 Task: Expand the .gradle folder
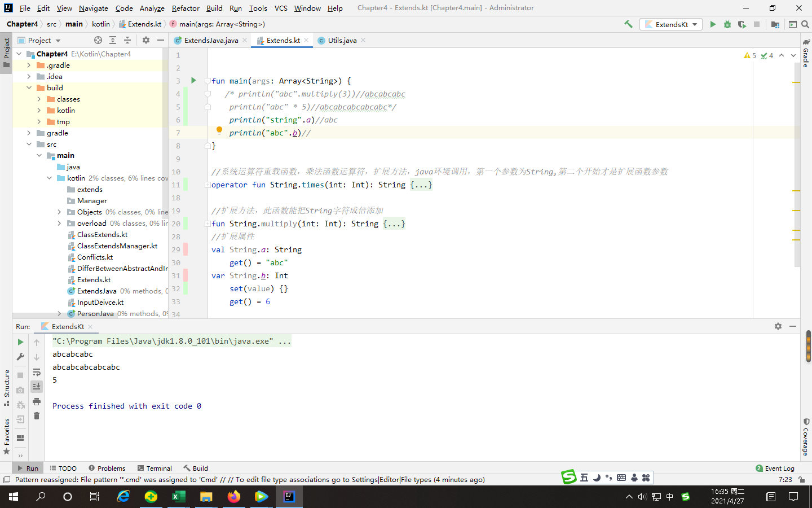click(29, 65)
